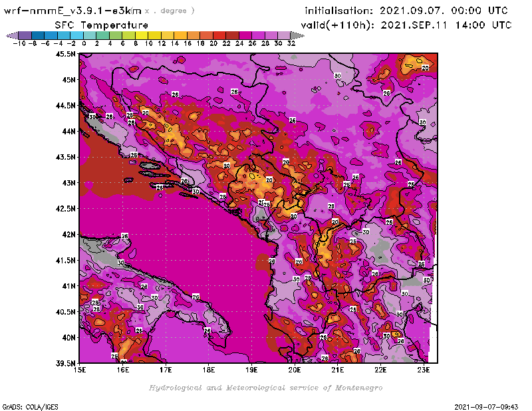The height and width of the screenshot is (411, 532).
Task: Pick the orange legend swatch between 14 and 16
Action: [x=180, y=36]
